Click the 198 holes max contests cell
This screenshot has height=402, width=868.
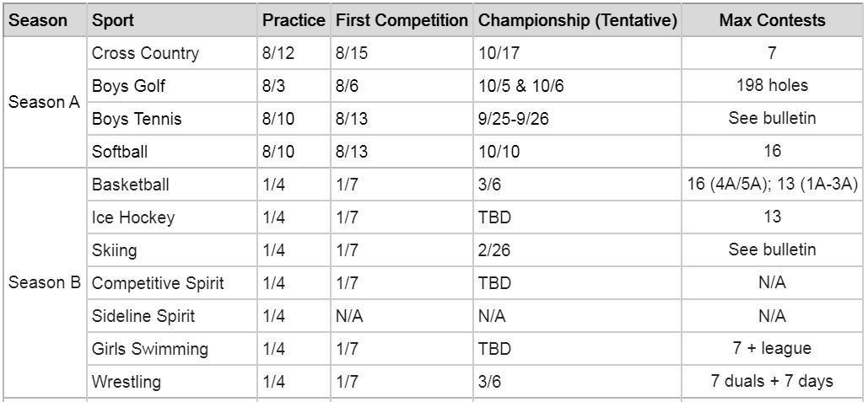click(x=772, y=86)
